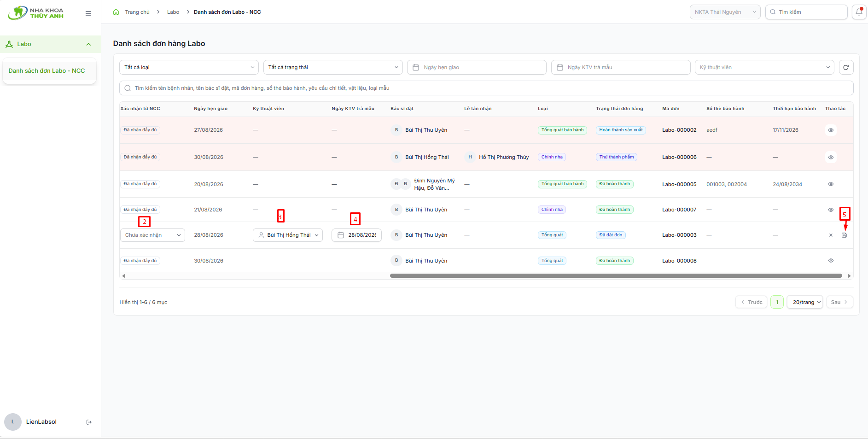Save row Labo-000003 with the save icon
The image size is (868, 439).
pos(844,235)
